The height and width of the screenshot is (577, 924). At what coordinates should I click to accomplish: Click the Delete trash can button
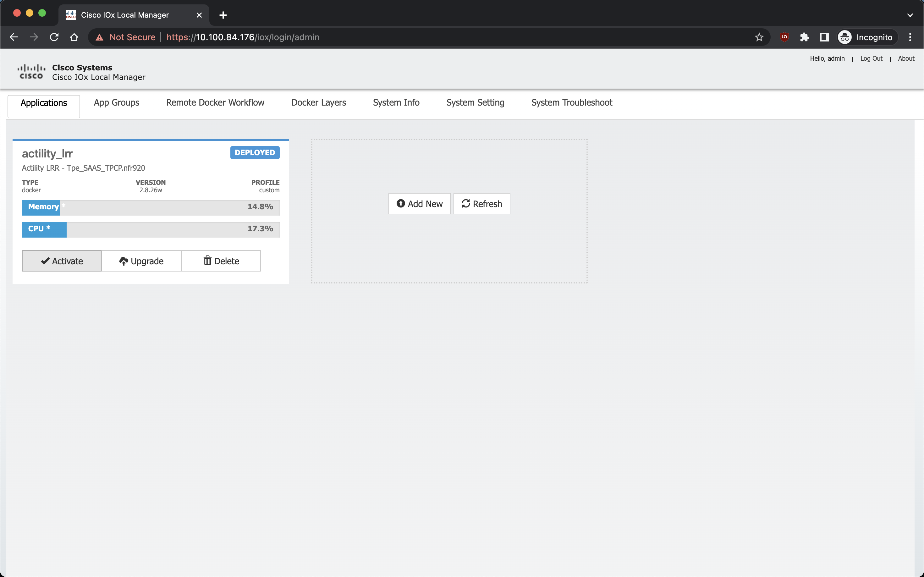[221, 261]
